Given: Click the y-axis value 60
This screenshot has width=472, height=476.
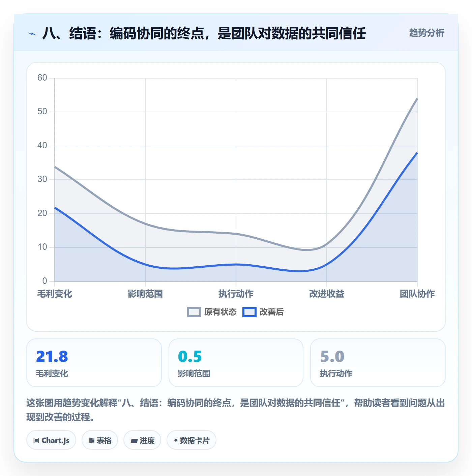Looking at the screenshot, I should pos(42,78).
